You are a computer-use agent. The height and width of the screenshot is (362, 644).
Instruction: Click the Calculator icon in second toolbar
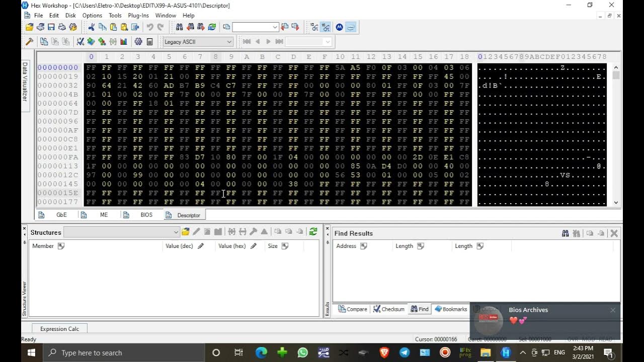click(x=149, y=42)
